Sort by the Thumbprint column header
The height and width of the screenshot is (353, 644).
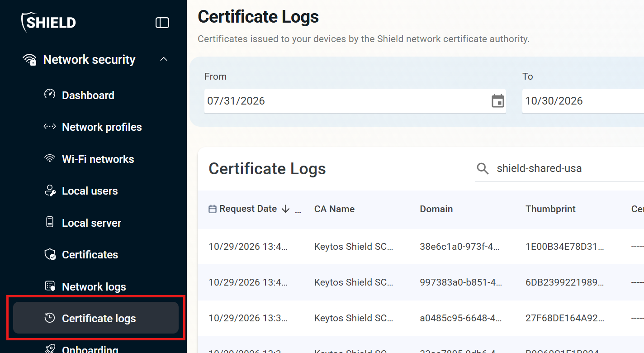[x=550, y=209]
